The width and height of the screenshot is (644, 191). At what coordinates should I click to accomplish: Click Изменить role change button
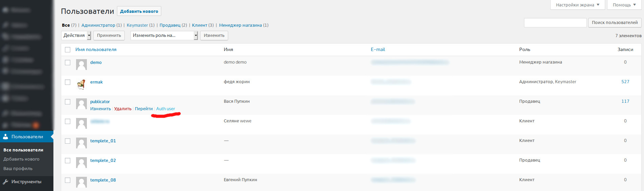coord(214,35)
